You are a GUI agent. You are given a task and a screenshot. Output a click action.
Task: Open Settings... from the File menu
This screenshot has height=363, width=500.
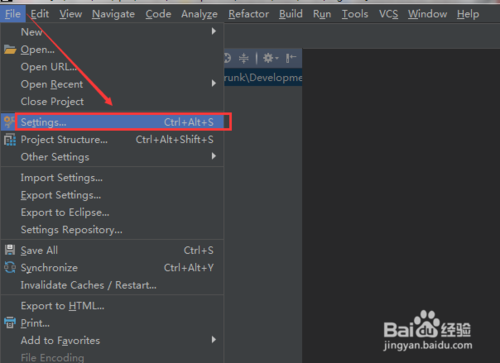pyautogui.click(x=112, y=122)
